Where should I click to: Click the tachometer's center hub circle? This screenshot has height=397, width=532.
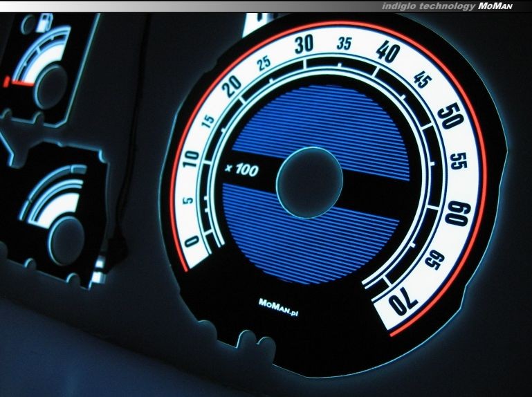click(310, 182)
